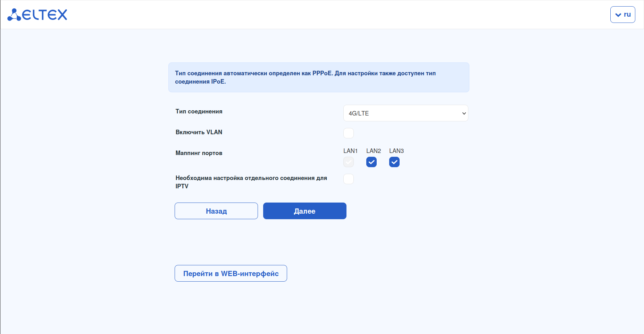Go to Перейти в WEB-интерфейс
Screen dimensions: 644x334
(x=231, y=273)
